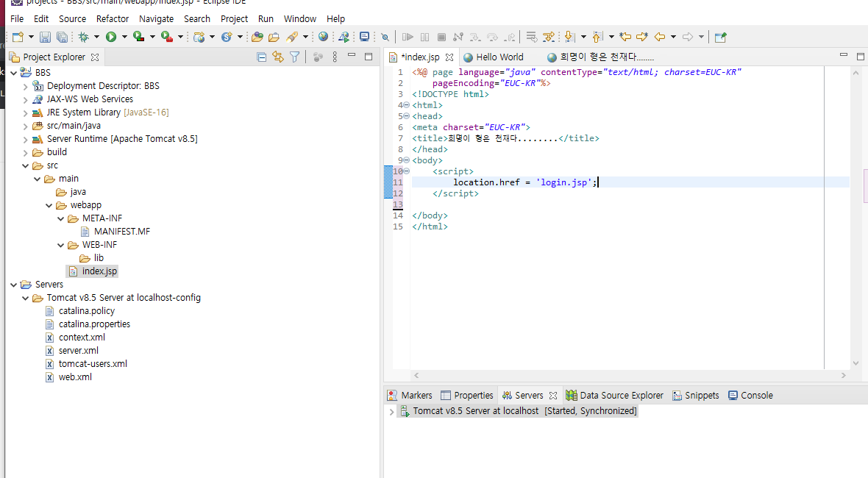Open the dropdown arrow next to New icon

31,37
